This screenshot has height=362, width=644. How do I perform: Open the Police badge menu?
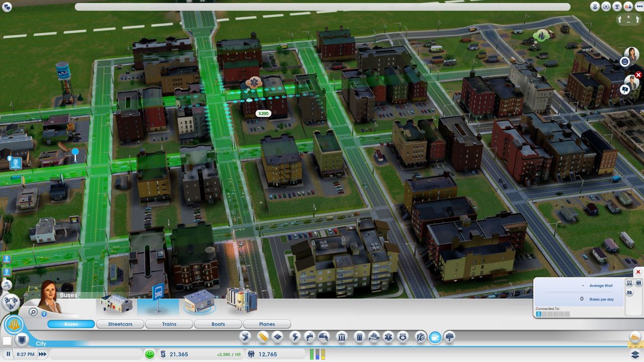click(403, 337)
